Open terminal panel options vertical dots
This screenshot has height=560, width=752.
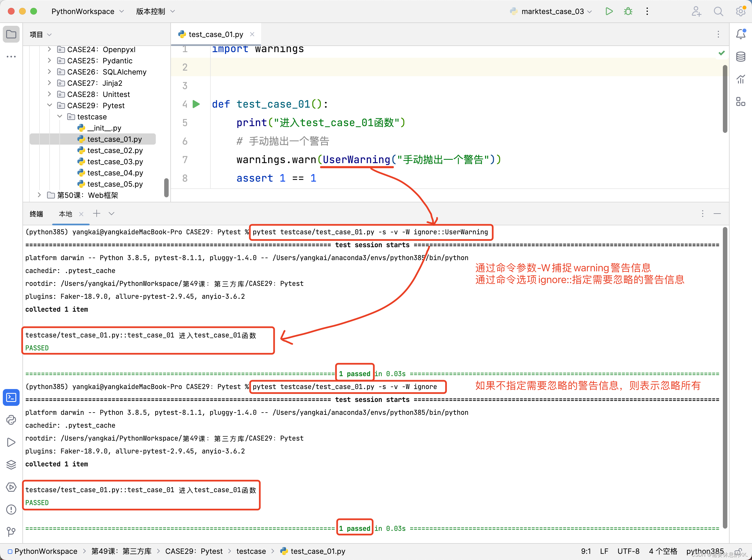coord(702,214)
